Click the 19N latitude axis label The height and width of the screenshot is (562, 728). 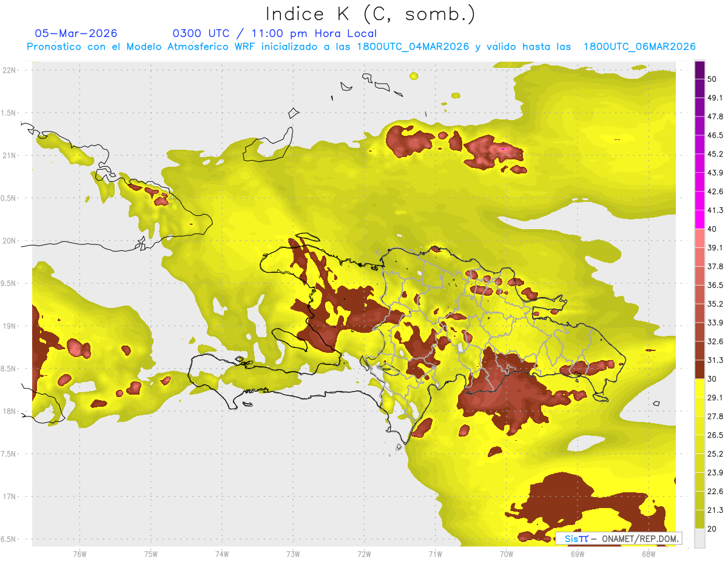pos(10,326)
